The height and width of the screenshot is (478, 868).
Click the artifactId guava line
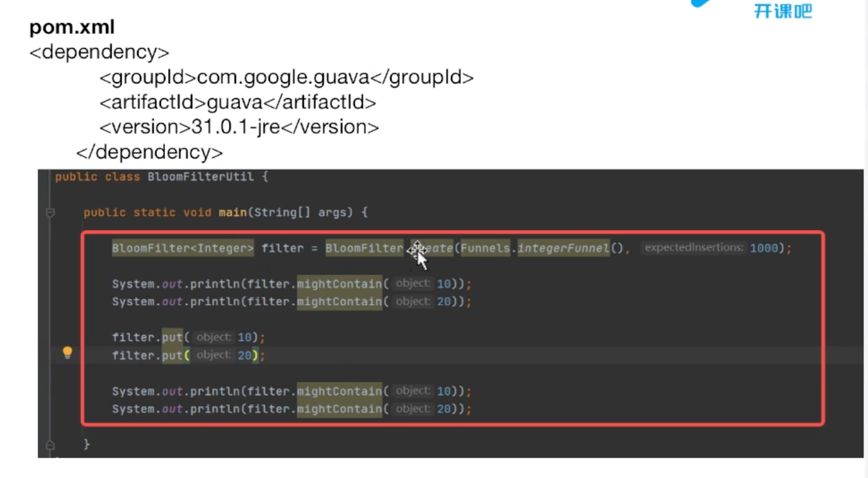point(238,103)
